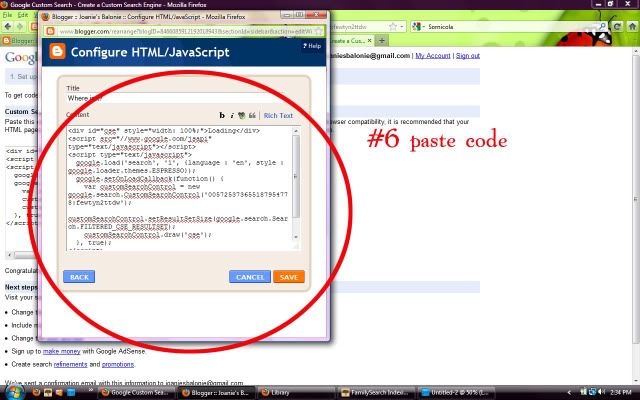Reload the page in main Firefox
Viewport: 640px width, 400px height.
tap(618, 27)
